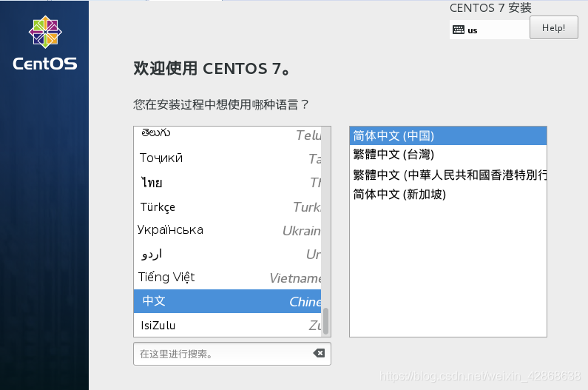588x390 pixels.
Task: Select the Тоҷикӣ language row
Action: click(x=227, y=158)
